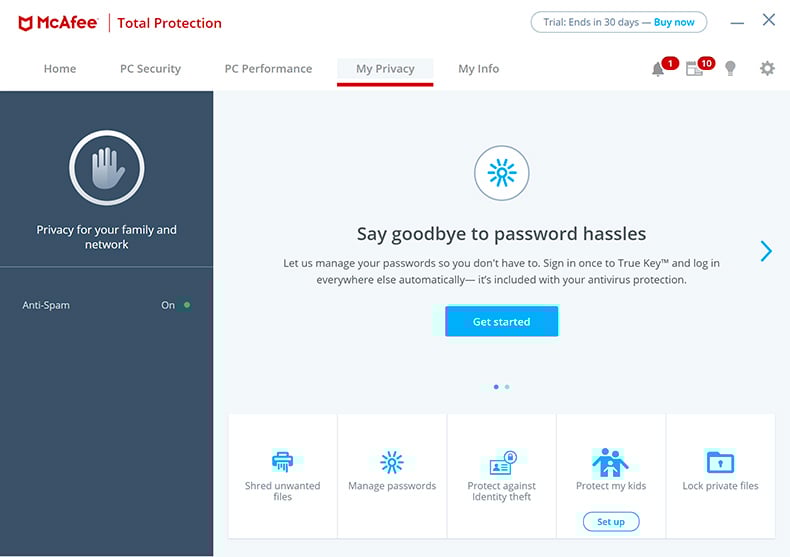
Task: Click the locked folder icon
Action: pos(720,462)
